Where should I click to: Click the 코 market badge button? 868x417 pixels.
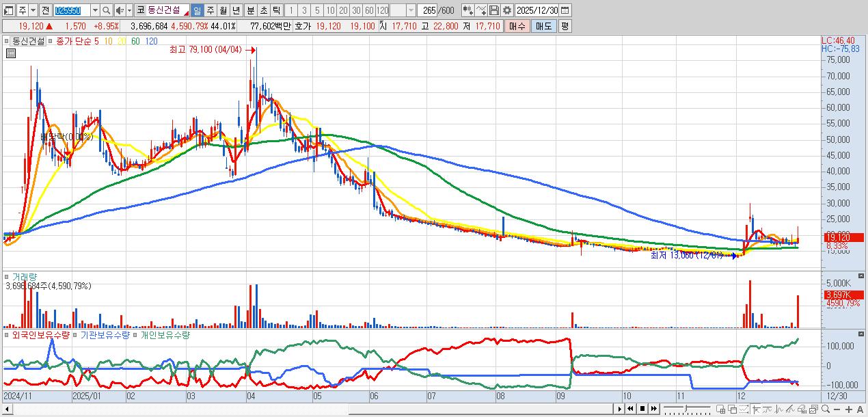point(140,10)
